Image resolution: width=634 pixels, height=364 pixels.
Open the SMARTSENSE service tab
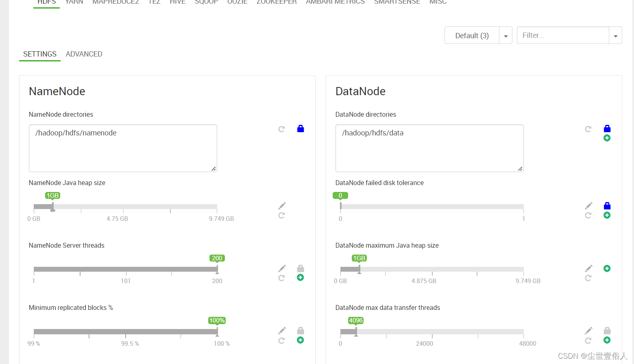click(397, 2)
